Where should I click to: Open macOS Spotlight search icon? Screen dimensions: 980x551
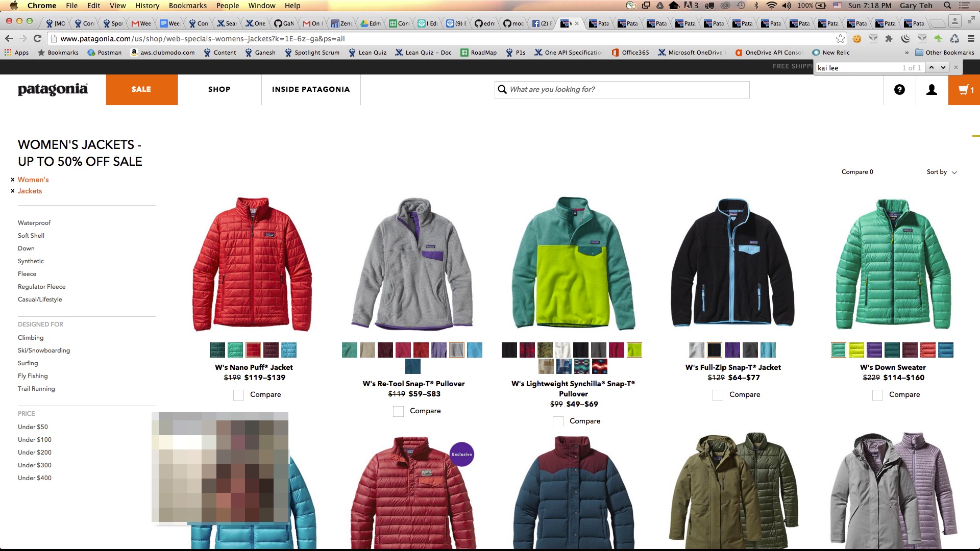pos(947,6)
